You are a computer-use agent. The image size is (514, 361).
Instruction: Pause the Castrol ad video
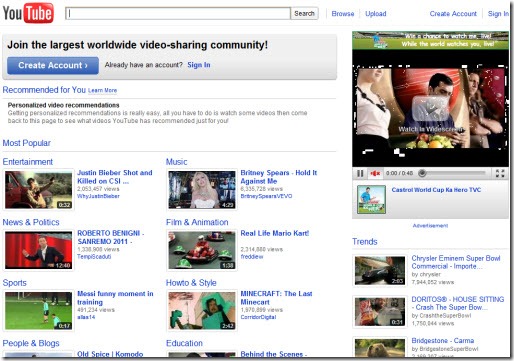click(360, 173)
